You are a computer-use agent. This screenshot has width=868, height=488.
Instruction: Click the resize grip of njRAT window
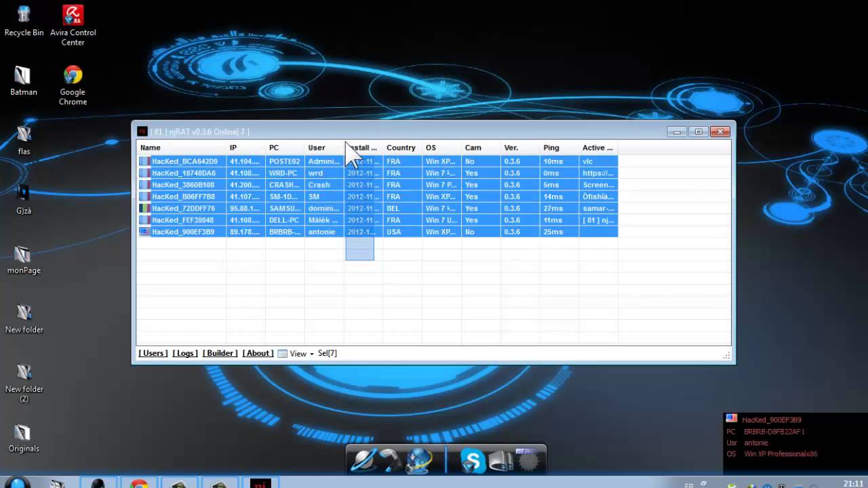point(727,354)
